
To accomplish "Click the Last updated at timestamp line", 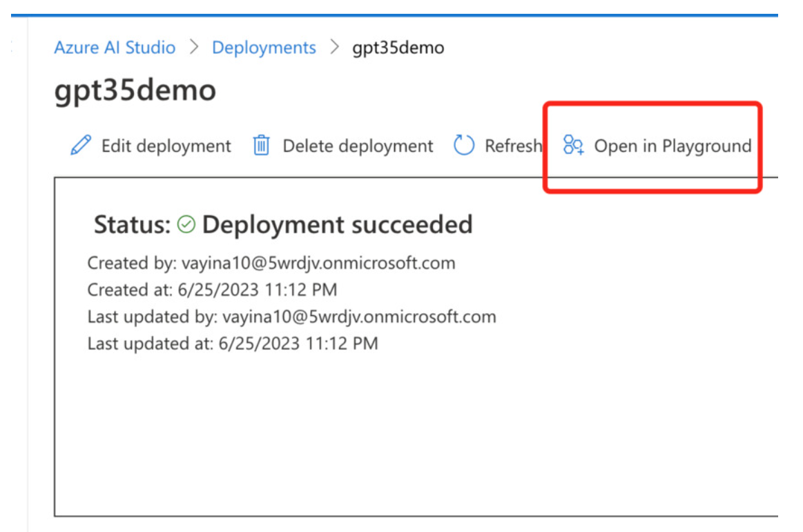I will (x=232, y=343).
